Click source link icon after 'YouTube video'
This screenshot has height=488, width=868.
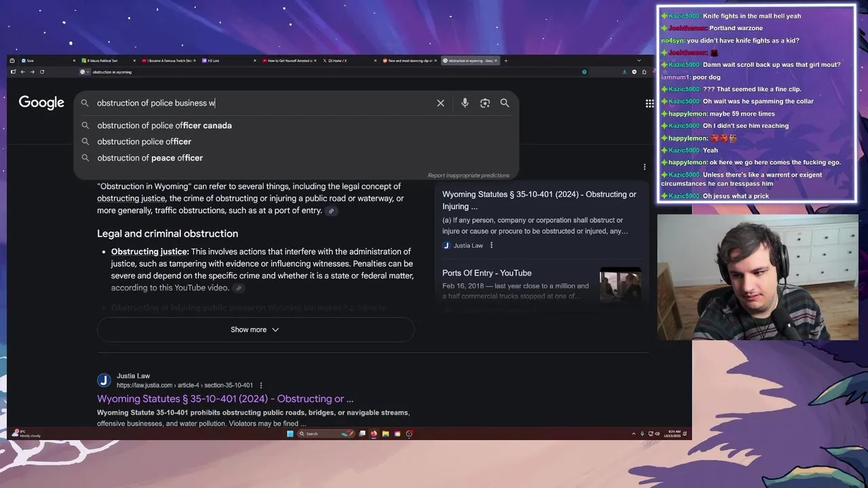pyautogui.click(x=238, y=288)
